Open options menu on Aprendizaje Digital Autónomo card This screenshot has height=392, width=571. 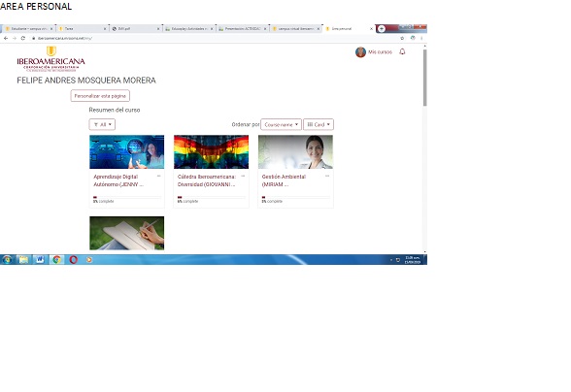[158, 176]
